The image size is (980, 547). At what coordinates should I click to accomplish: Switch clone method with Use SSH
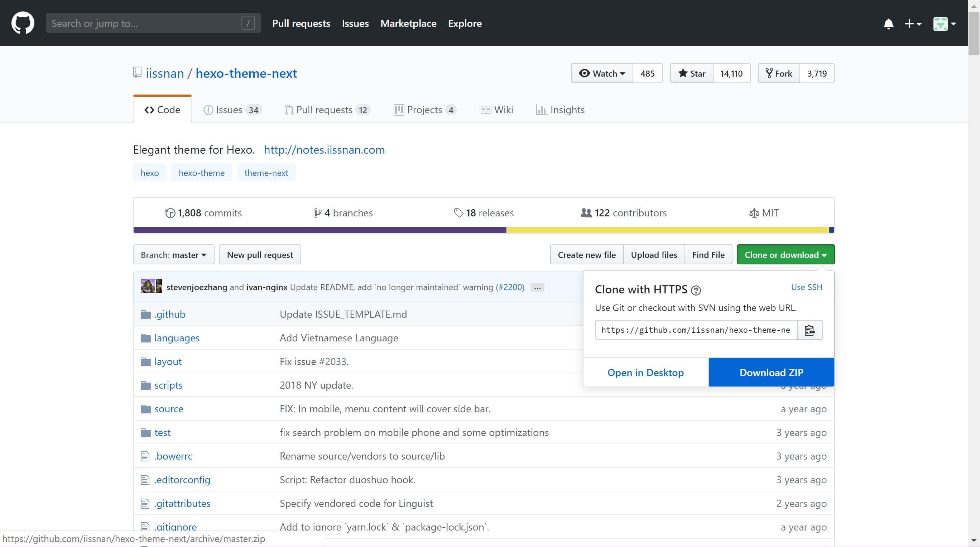tap(807, 287)
